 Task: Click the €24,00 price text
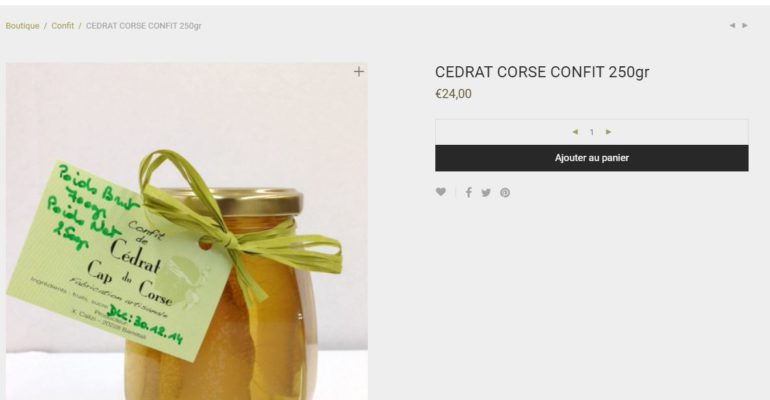point(453,94)
